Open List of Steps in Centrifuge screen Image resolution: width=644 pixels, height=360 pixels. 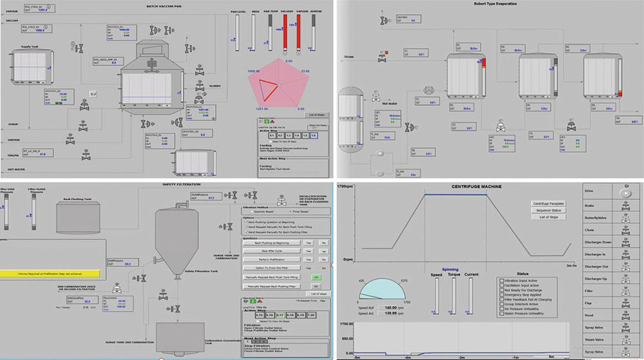click(x=548, y=217)
